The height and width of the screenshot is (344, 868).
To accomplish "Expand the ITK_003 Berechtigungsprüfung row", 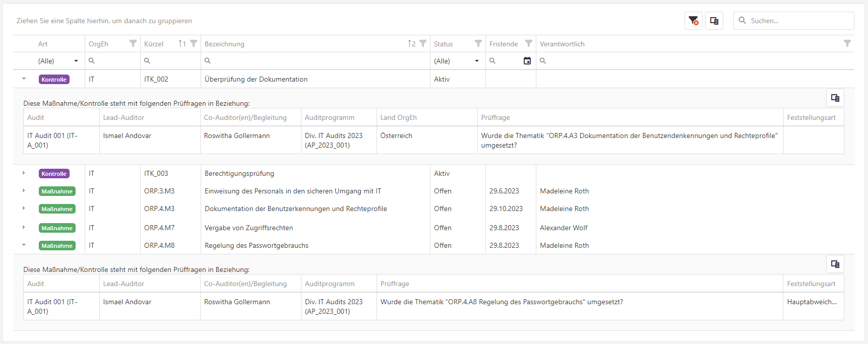I will [24, 173].
